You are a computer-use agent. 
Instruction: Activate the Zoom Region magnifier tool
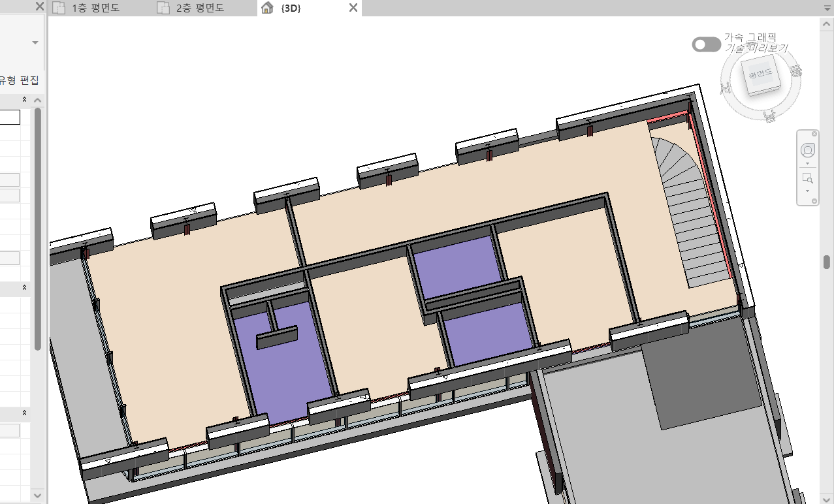[807, 178]
